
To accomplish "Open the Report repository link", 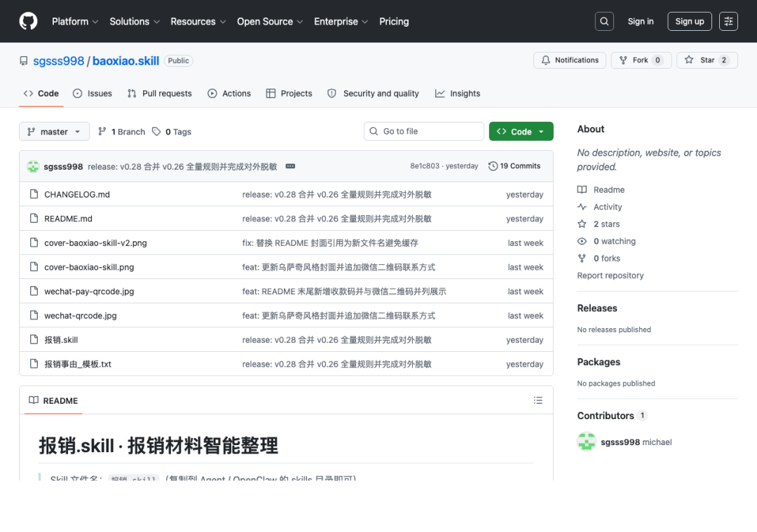I will point(611,275).
